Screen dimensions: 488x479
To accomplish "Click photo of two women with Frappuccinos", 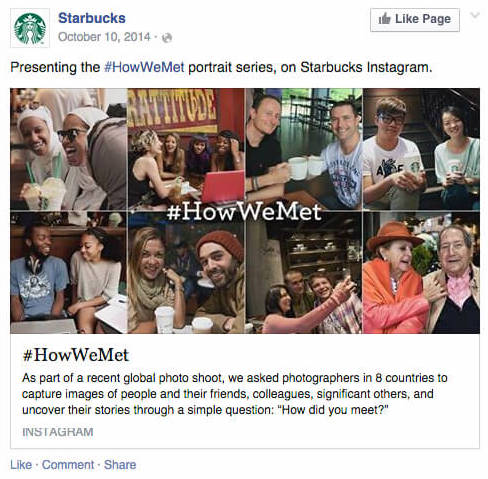I will (68, 149).
